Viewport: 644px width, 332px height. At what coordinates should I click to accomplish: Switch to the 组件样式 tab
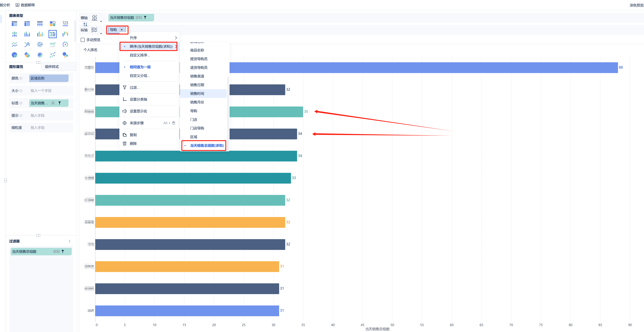(52, 67)
